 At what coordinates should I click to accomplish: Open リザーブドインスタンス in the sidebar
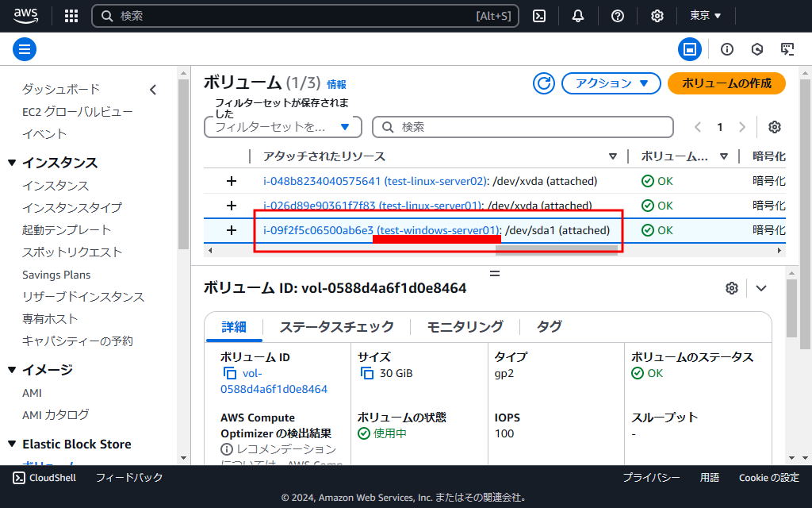[x=82, y=297]
